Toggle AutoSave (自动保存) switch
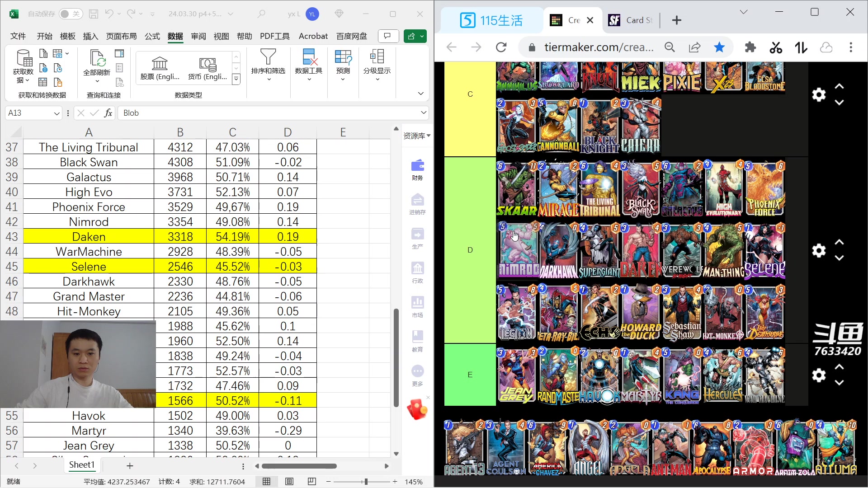 coord(70,14)
